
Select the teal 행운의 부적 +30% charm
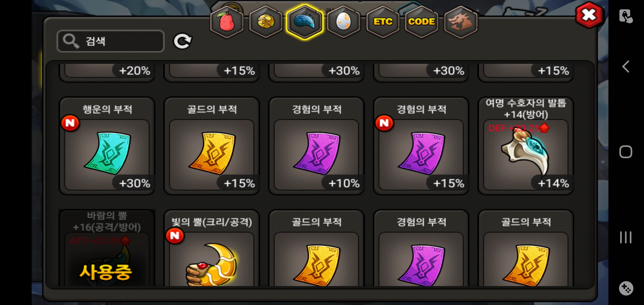coord(107,146)
